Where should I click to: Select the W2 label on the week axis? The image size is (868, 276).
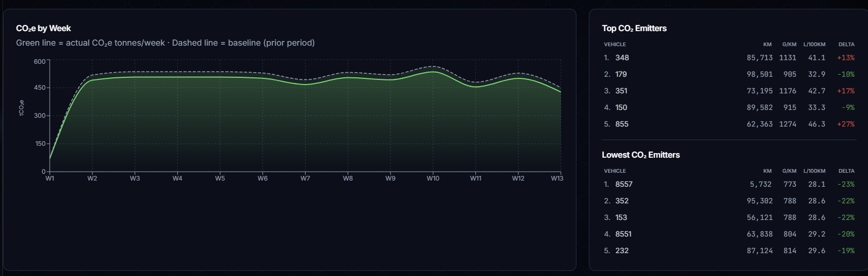pyautogui.click(x=92, y=178)
